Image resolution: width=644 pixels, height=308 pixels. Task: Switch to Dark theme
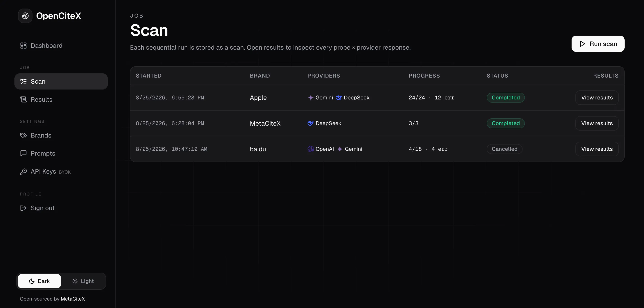click(39, 281)
